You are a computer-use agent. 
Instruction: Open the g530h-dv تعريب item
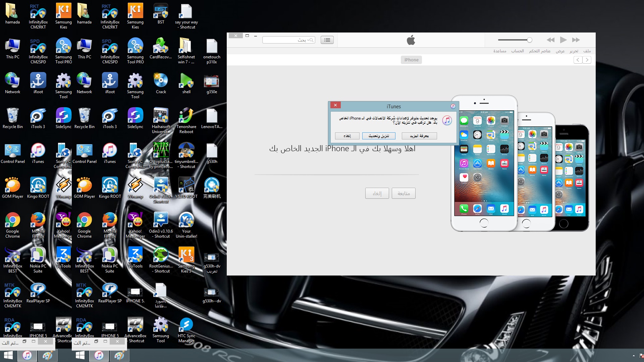212,262
